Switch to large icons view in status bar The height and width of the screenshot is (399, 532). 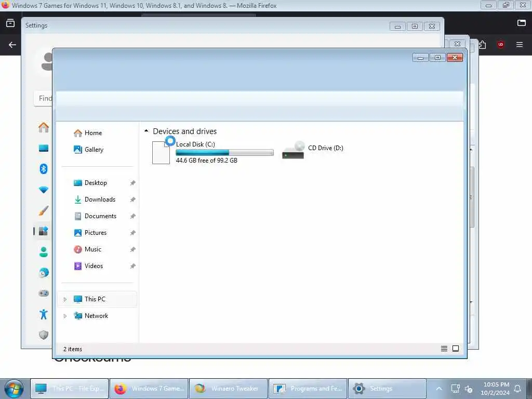pos(456,349)
